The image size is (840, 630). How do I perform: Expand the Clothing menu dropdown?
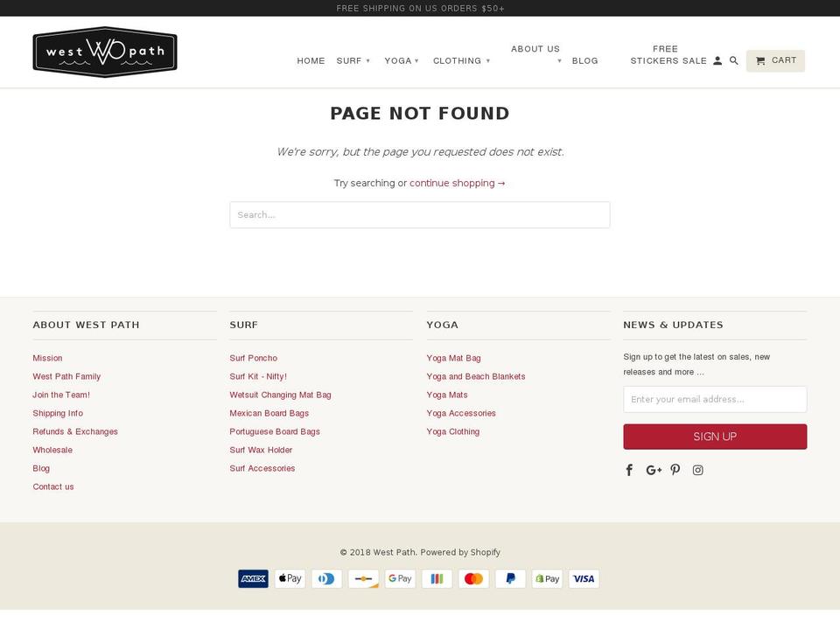pyautogui.click(x=461, y=61)
